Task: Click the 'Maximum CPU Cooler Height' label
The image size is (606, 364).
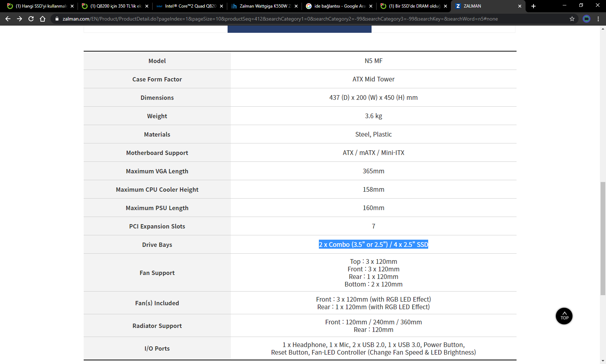Action: pos(157,190)
